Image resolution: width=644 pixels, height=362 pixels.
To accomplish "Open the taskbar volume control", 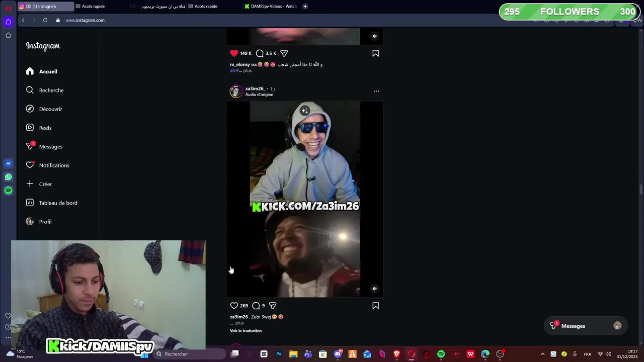I will [608, 354].
